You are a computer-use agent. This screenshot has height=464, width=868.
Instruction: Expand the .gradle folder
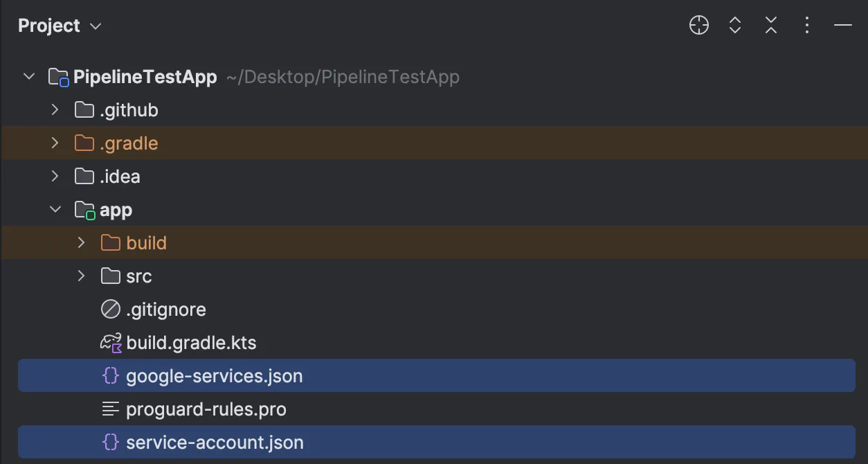[55, 143]
